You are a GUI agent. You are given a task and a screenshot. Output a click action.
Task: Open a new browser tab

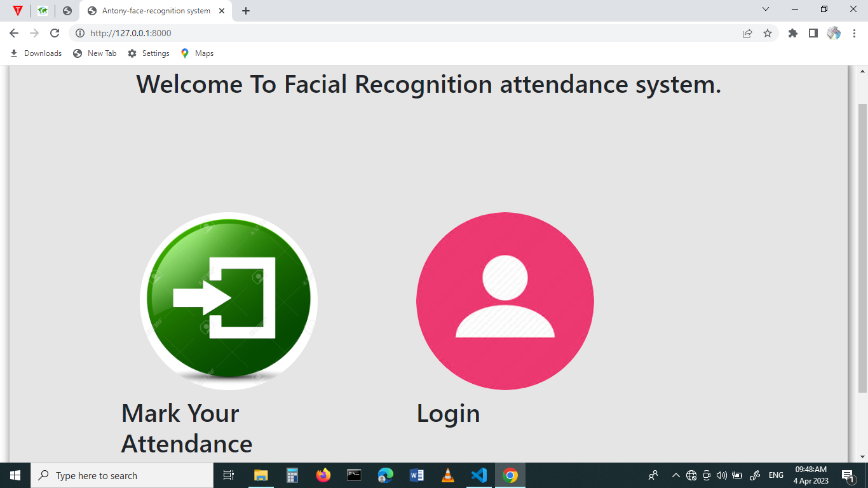[246, 11]
